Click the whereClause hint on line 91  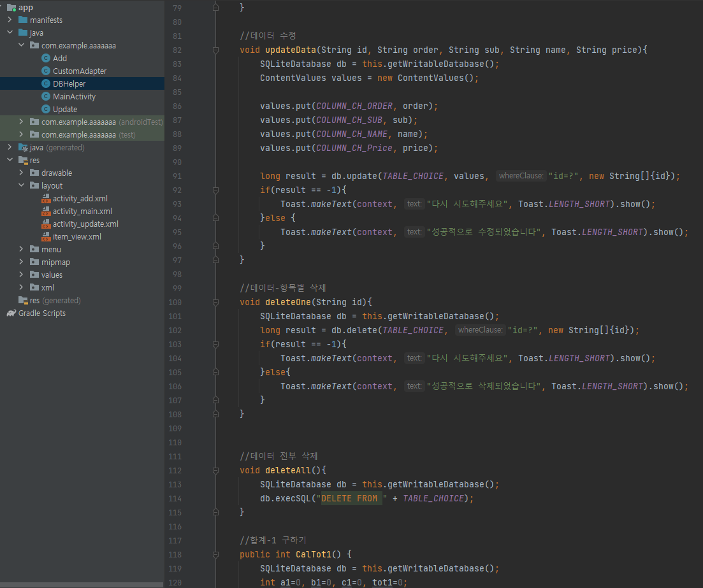(521, 176)
